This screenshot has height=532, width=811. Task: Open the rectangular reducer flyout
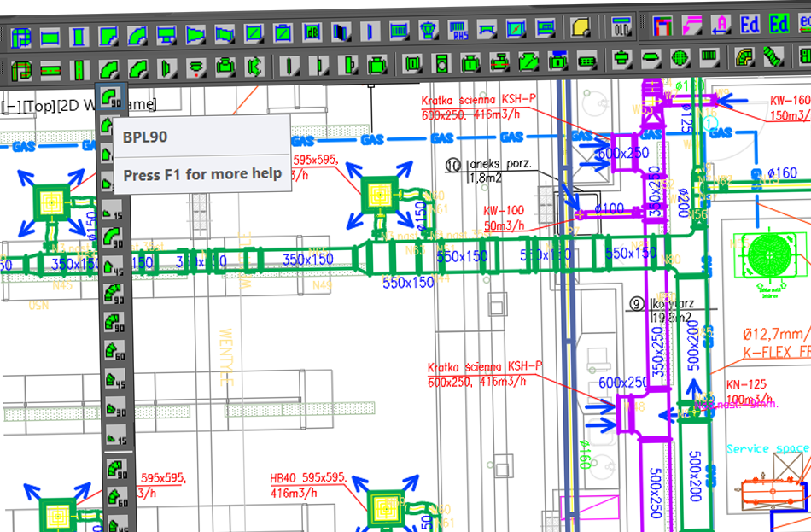point(195,35)
